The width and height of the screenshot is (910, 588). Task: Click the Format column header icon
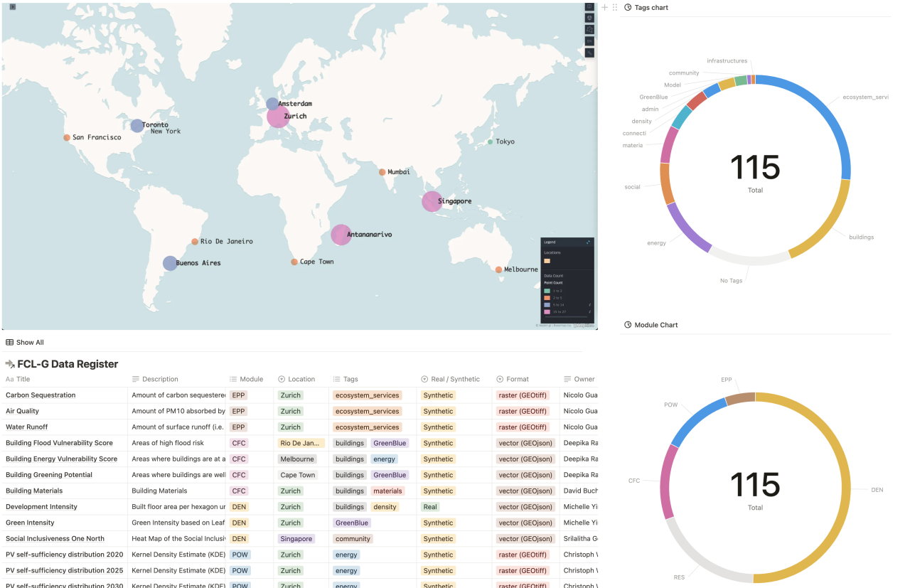coord(500,379)
